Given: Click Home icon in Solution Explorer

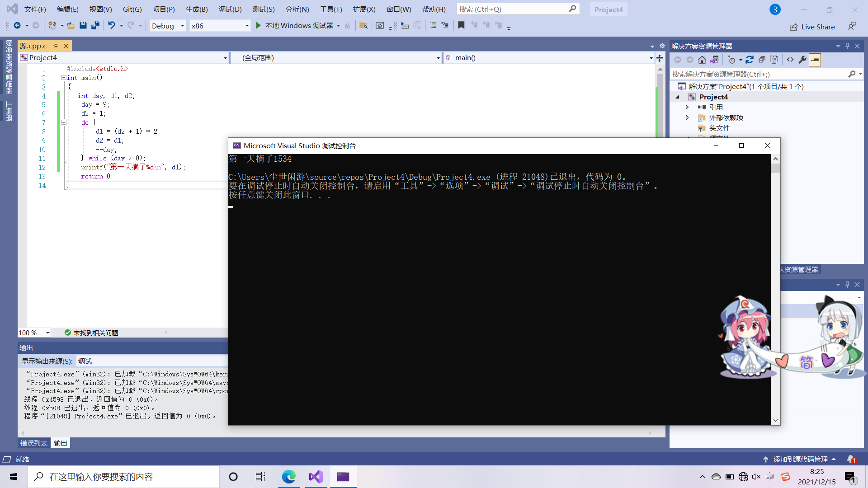Looking at the screenshot, I should (702, 60).
